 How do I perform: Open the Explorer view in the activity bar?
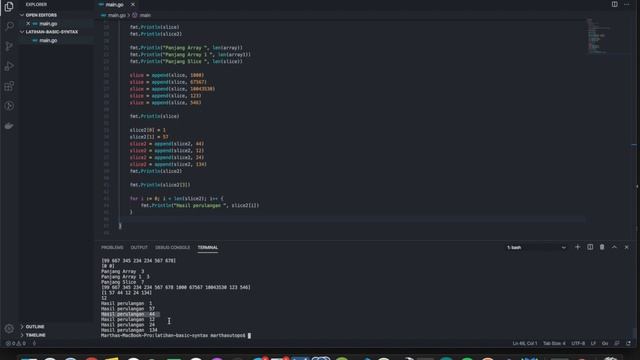coord(9,7)
